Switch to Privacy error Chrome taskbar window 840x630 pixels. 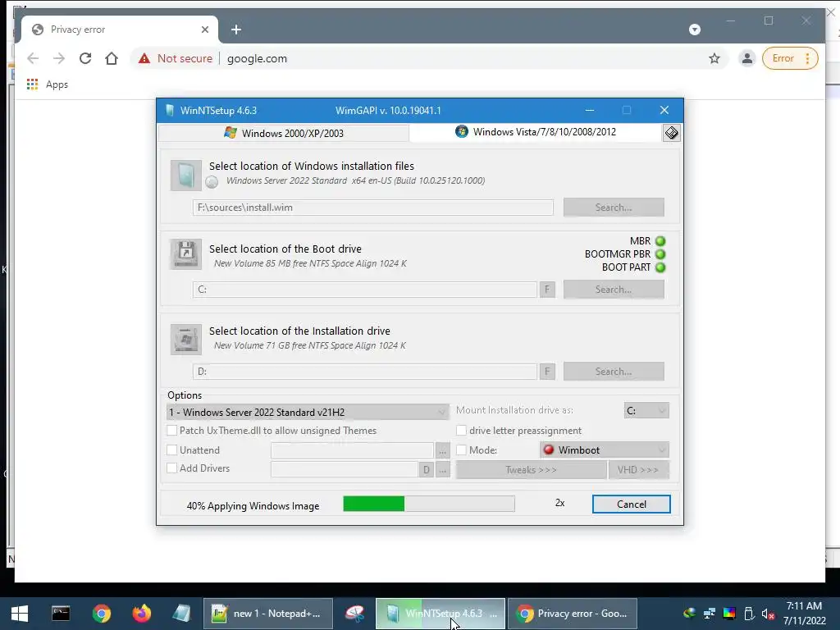point(572,614)
